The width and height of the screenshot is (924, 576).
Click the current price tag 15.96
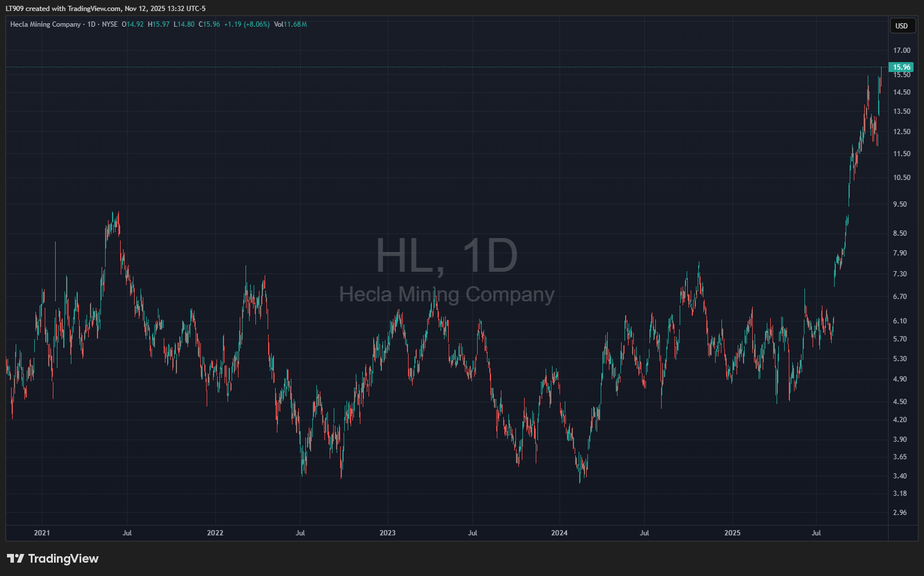(901, 67)
